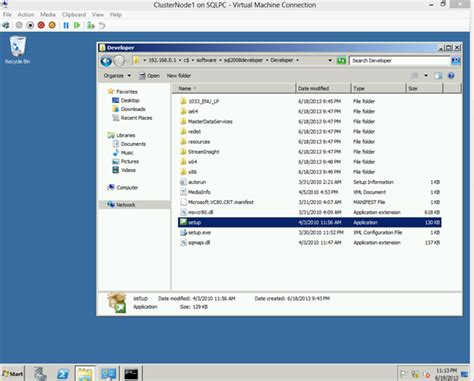Expand the address bar history dropdown
This screenshot has width=474, height=381.
(x=330, y=60)
